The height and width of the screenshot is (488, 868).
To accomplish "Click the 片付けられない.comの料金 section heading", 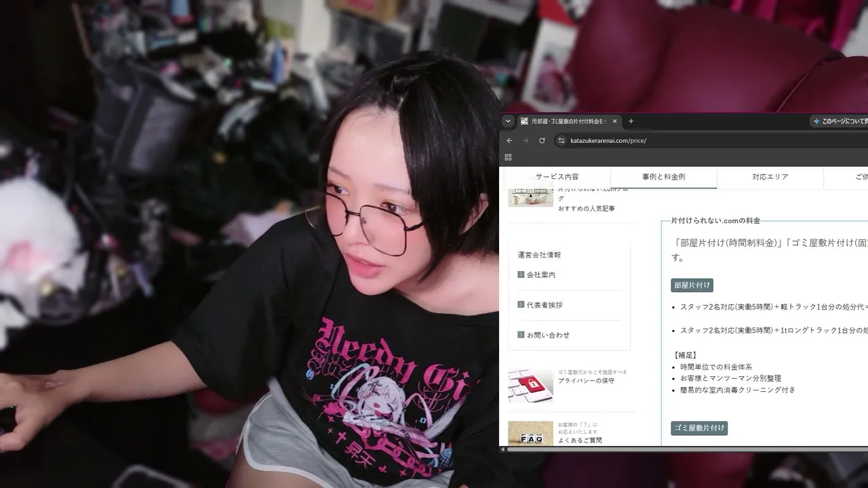I will [715, 221].
